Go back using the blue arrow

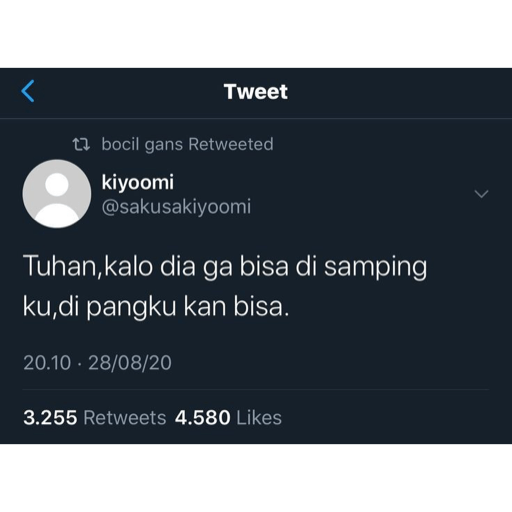click(x=28, y=91)
